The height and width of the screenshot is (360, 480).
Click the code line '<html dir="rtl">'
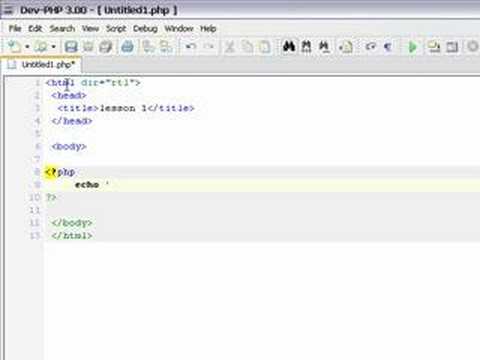(93, 83)
